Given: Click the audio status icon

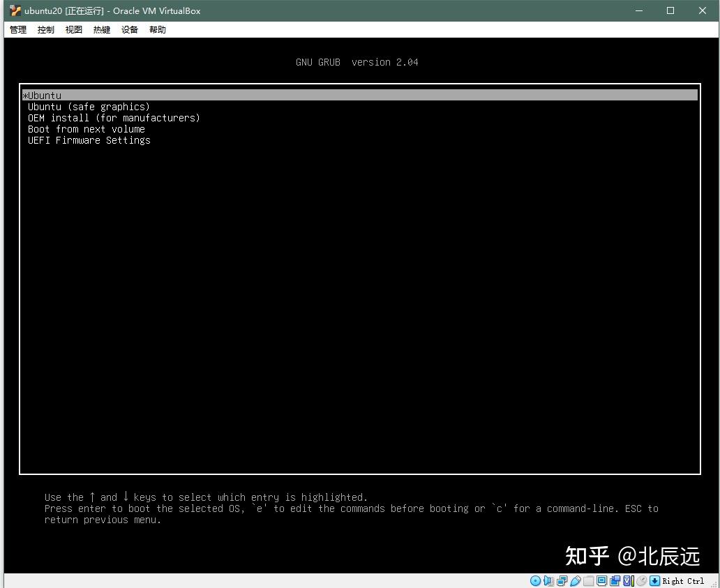Looking at the screenshot, I should 549,580.
